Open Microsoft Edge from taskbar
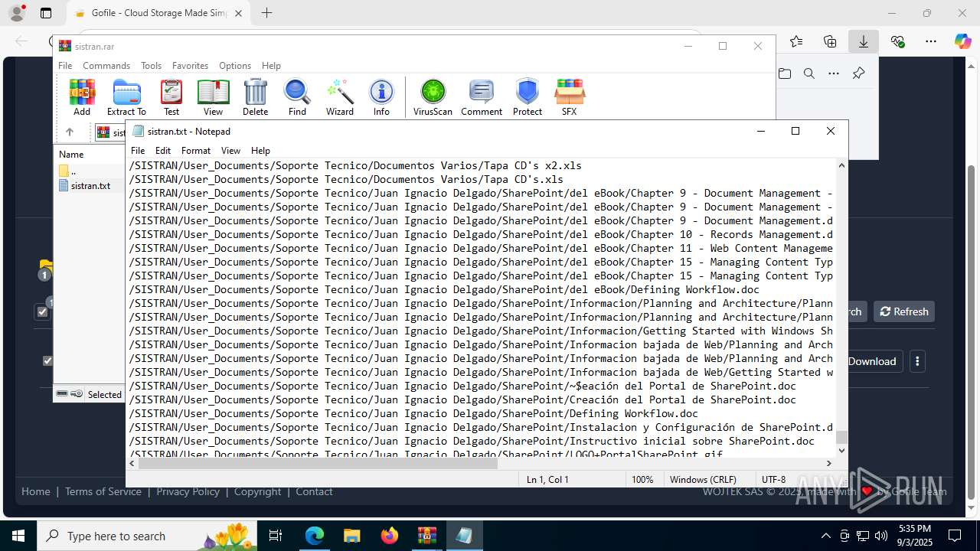This screenshot has height=551, width=980. click(315, 536)
